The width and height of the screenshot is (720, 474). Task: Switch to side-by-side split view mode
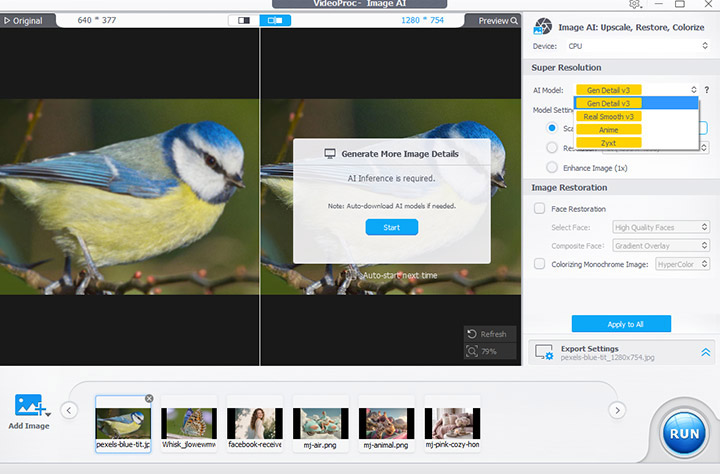click(x=275, y=20)
